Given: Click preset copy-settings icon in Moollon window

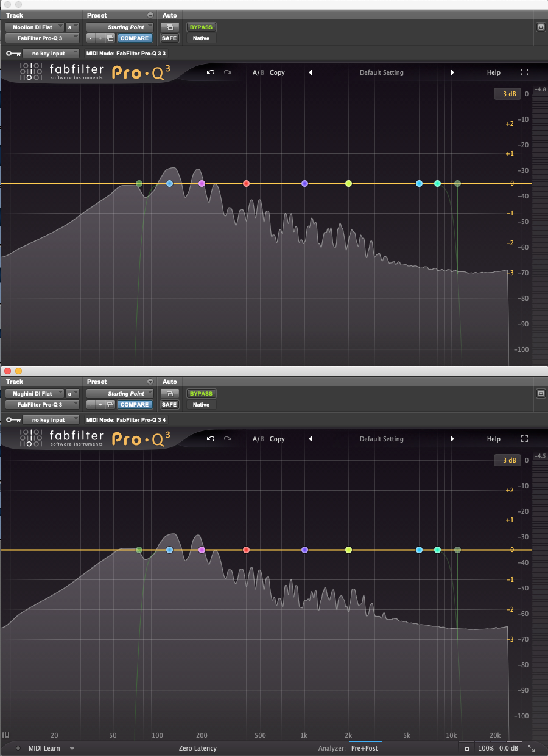Looking at the screenshot, I should click(x=110, y=38).
